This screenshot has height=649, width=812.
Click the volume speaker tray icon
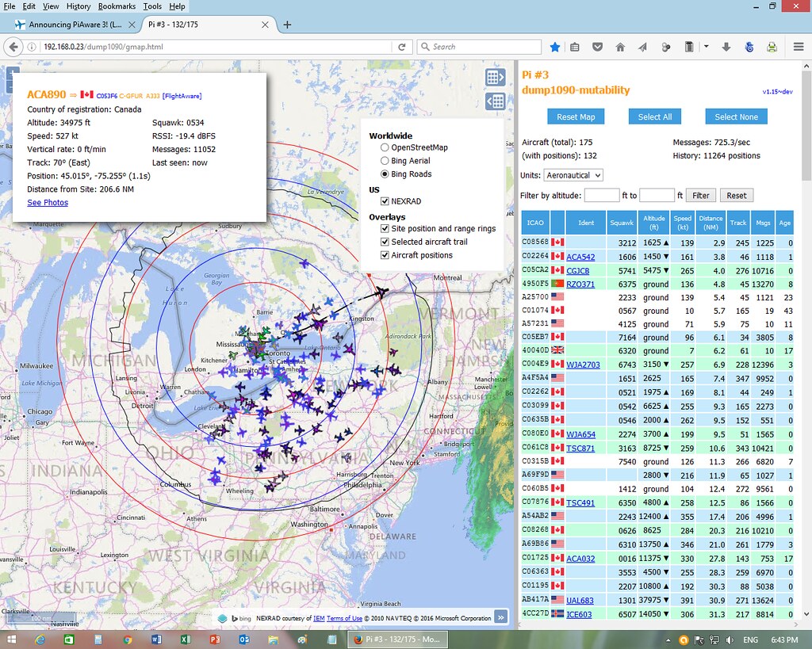click(730, 640)
